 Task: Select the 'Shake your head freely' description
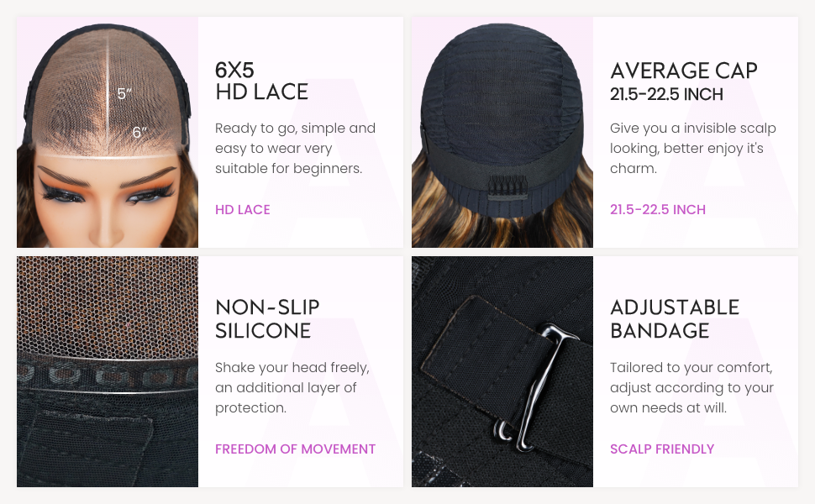[292, 387]
